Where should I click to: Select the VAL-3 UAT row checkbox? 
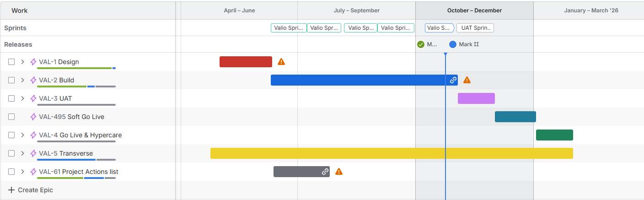click(x=11, y=98)
